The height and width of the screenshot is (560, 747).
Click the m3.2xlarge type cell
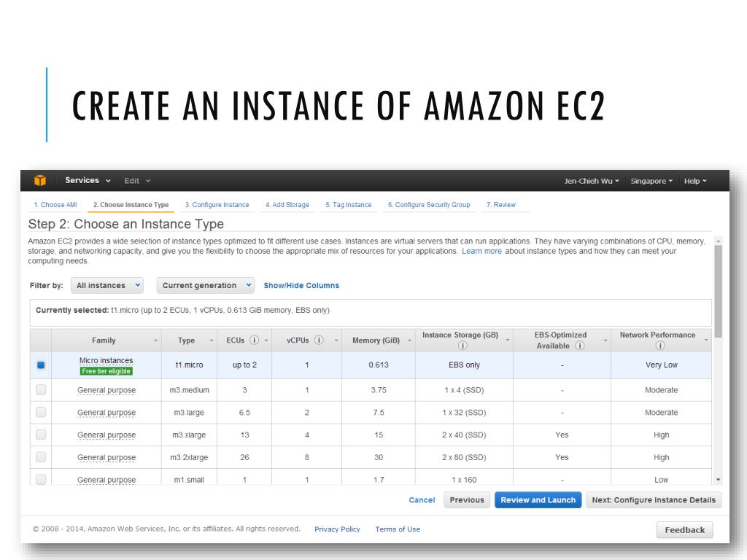coord(189,457)
